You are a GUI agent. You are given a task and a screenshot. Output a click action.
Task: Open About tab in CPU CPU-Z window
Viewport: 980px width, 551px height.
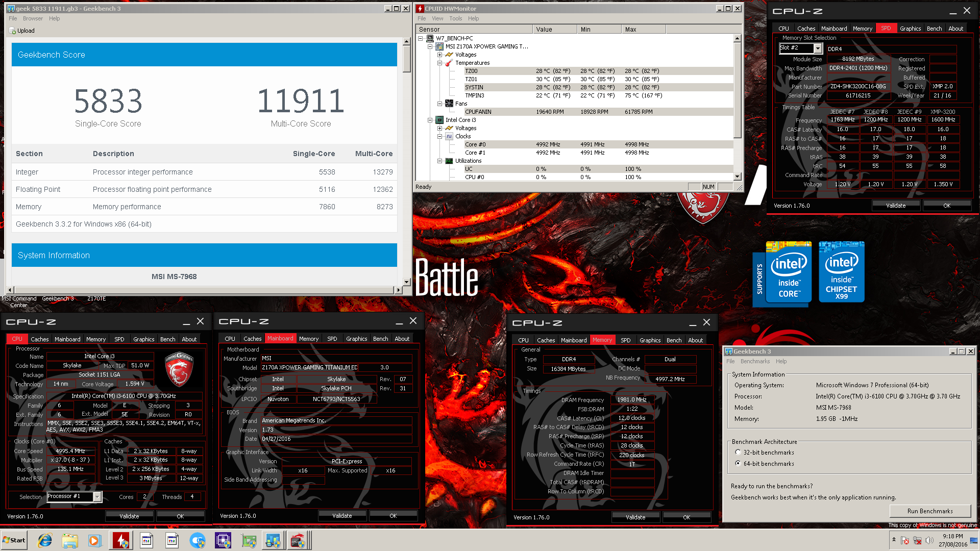tap(189, 339)
